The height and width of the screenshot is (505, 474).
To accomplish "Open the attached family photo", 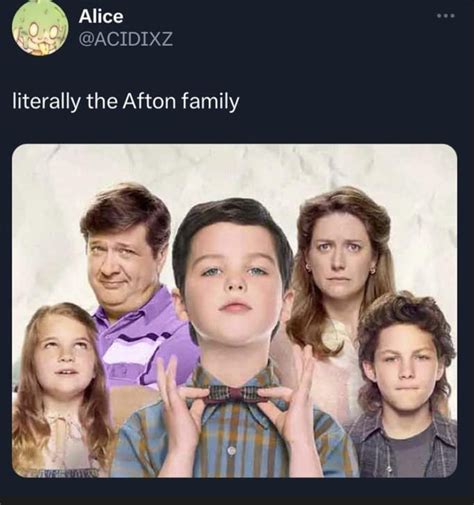I will [234, 311].
